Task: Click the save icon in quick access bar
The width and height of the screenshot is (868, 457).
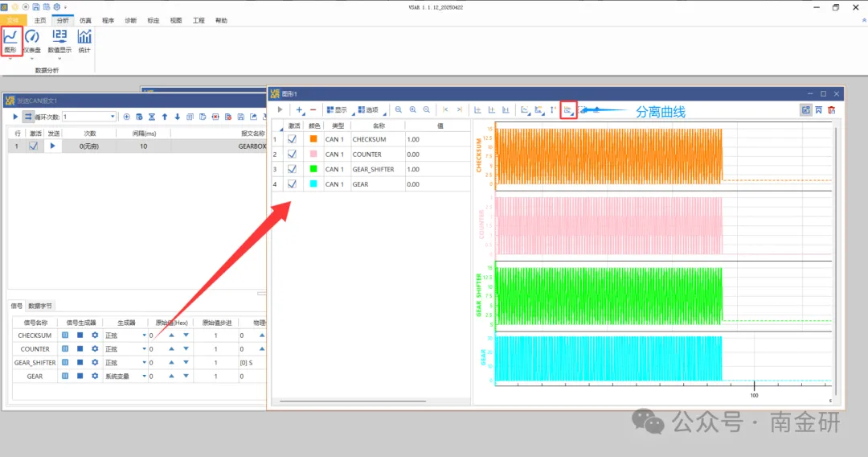Action: point(36,6)
